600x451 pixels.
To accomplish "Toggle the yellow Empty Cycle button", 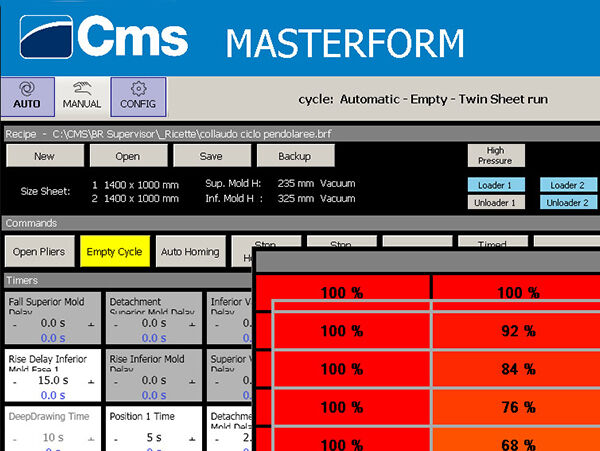I will pos(114,252).
